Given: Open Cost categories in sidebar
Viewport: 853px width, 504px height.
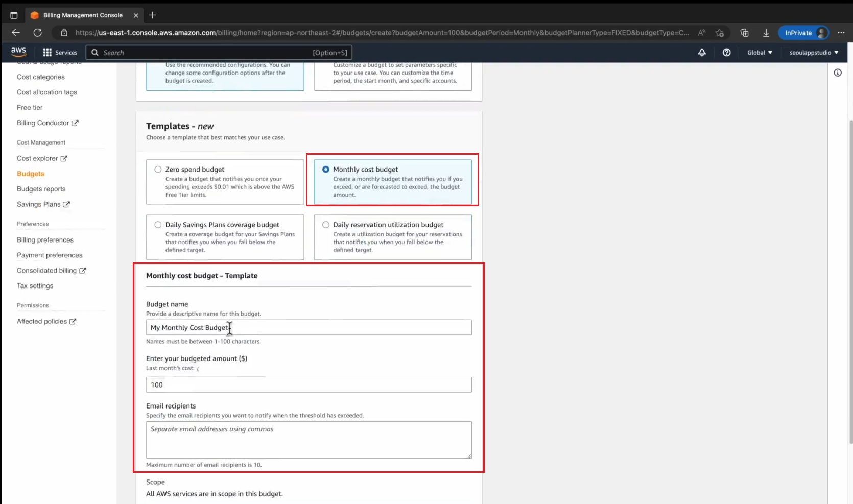Looking at the screenshot, I should (x=41, y=77).
